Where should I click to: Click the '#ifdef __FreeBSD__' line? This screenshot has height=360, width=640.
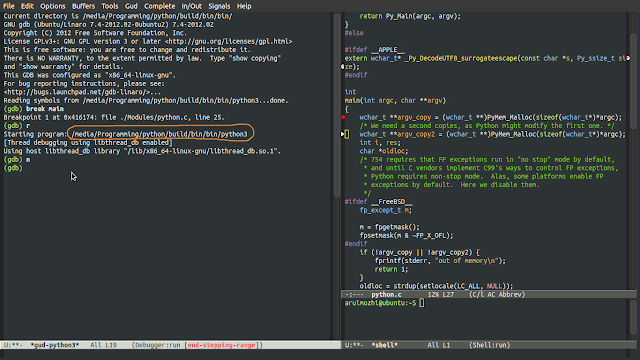pos(378,202)
